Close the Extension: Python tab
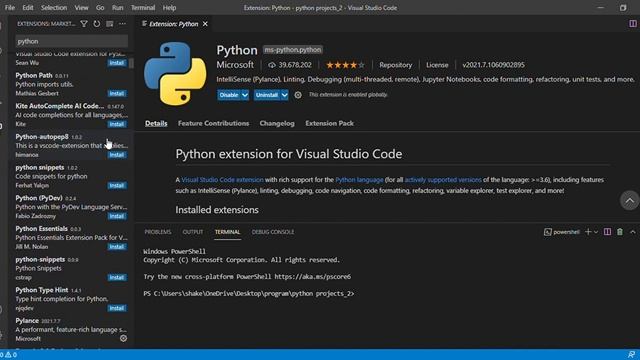 (x=205, y=24)
